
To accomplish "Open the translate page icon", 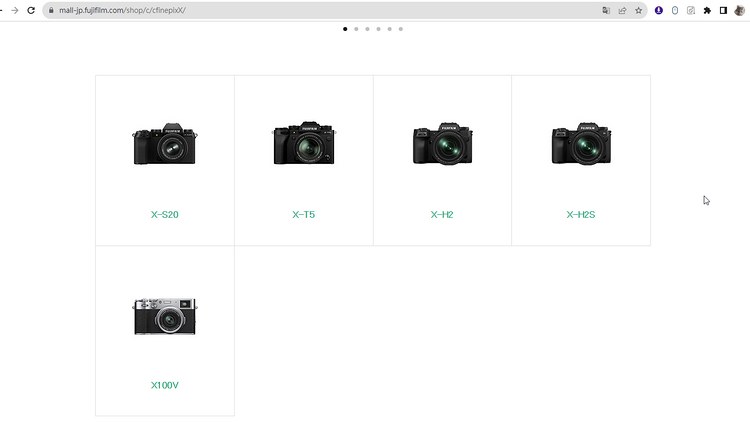I will [606, 10].
